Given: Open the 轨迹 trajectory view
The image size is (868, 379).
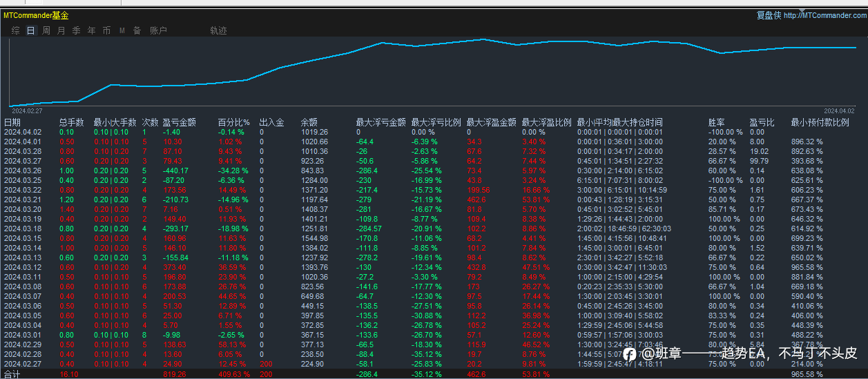Looking at the screenshot, I should click(x=218, y=30).
